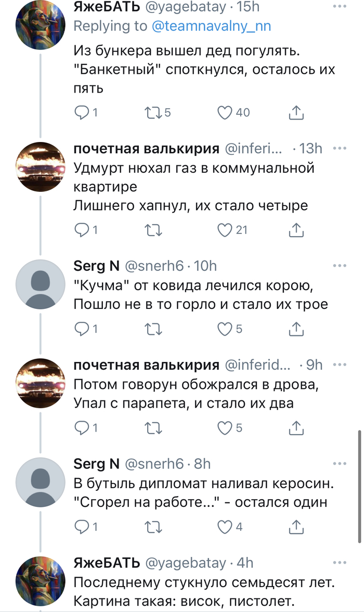
Task: Open почетная валькирия burning car avatar, 13h tweet
Action: click(41, 167)
